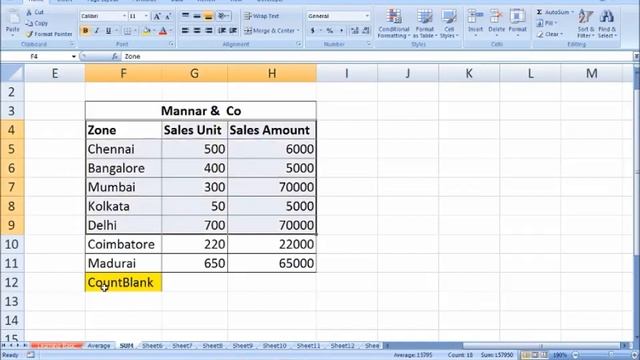This screenshot has width=640, height=360.
Task: Open the Font dialog launcher
Action: point(171,44)
